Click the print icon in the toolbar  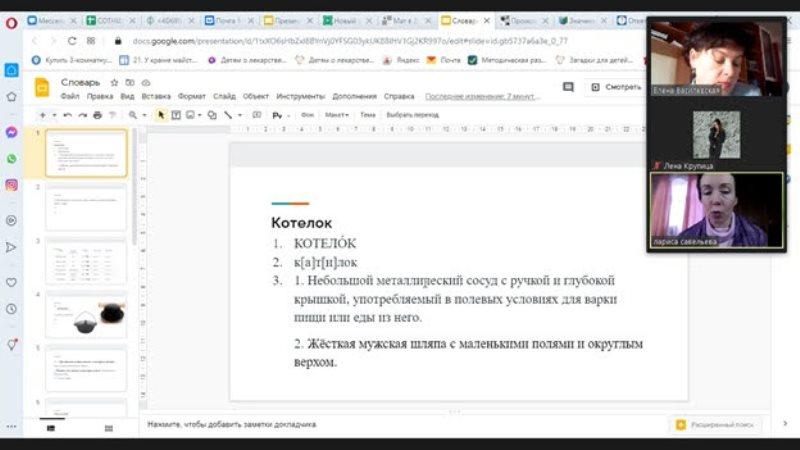click(x=97, y=115)
